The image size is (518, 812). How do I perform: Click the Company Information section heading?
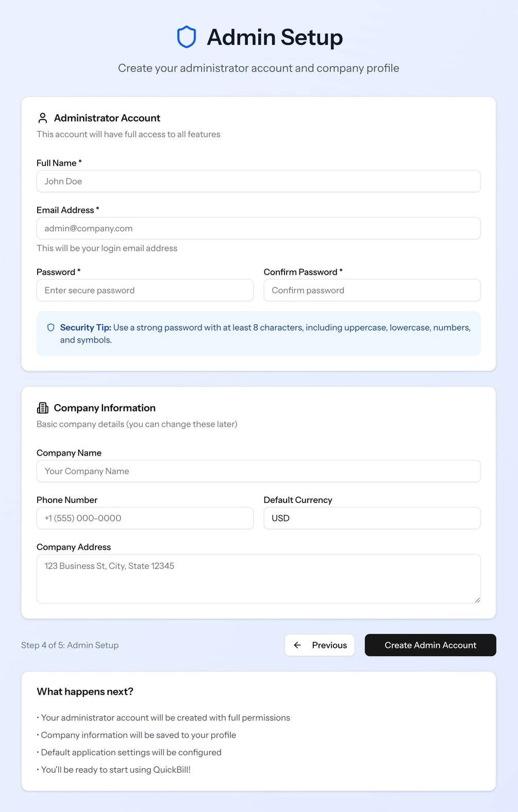(x=105, y=408)
